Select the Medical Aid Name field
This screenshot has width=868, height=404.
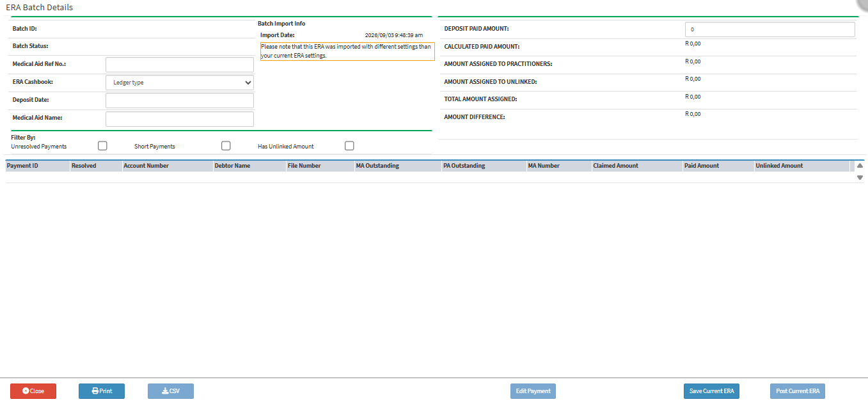(180, 119)
